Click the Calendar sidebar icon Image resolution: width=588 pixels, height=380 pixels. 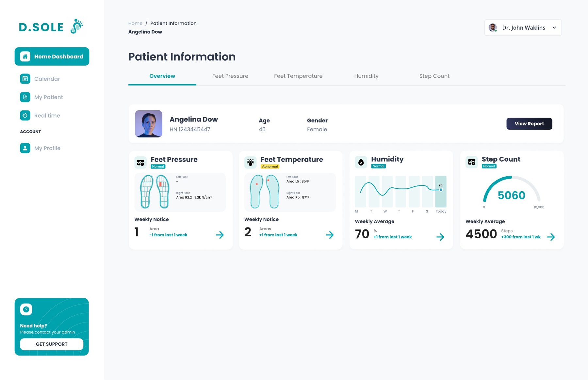[x=25, y=79]
